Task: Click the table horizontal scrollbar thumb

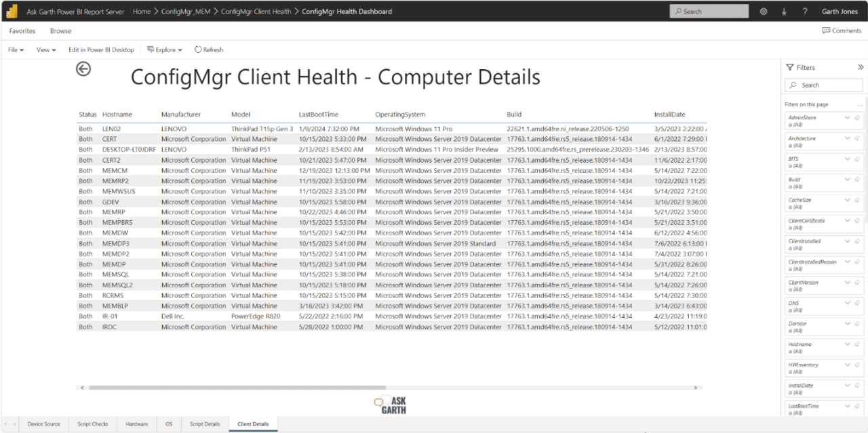Action: pyautogui.click(x=236, y=388)
